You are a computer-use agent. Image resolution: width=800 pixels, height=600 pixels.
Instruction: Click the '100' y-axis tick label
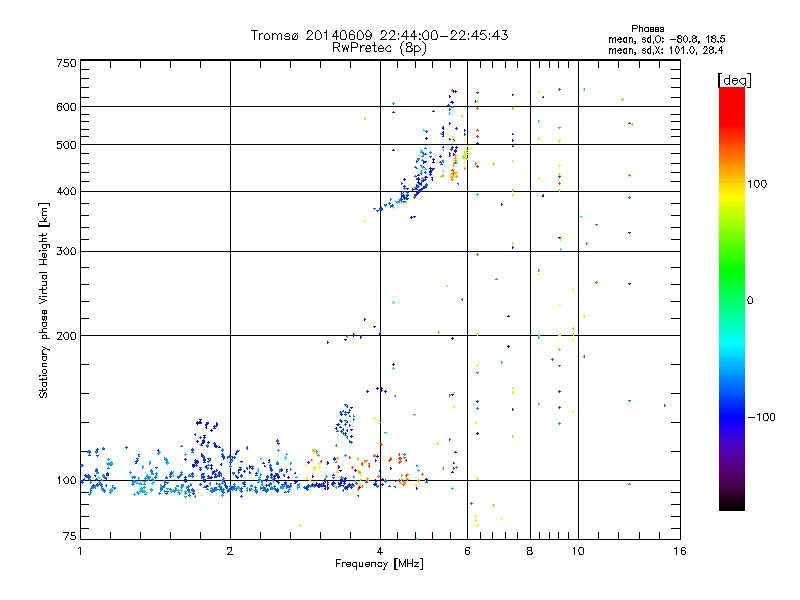coord(66,481)
